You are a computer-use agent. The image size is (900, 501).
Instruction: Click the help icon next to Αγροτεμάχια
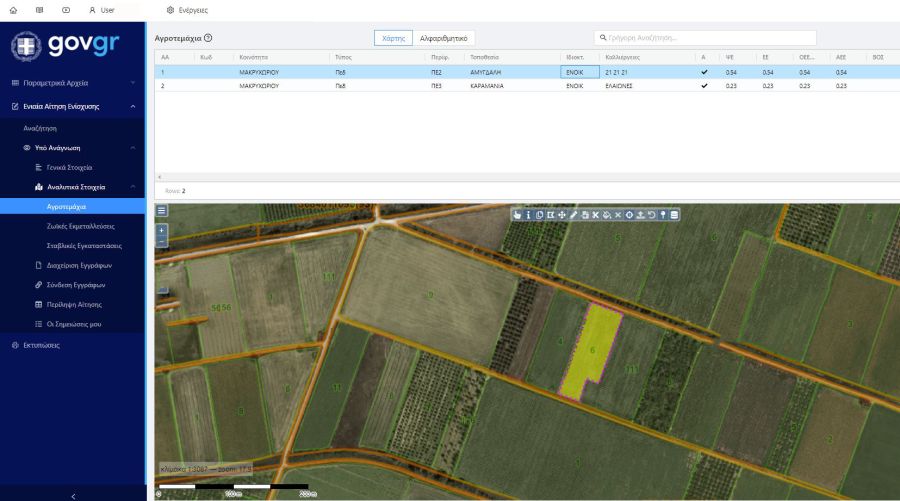tap(208, 38)
